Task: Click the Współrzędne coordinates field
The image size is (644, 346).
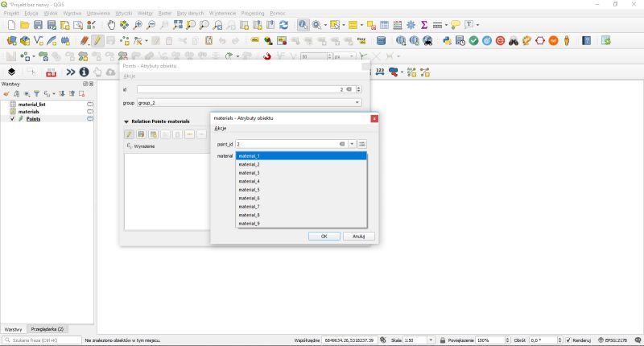Action: coord(349,340)
